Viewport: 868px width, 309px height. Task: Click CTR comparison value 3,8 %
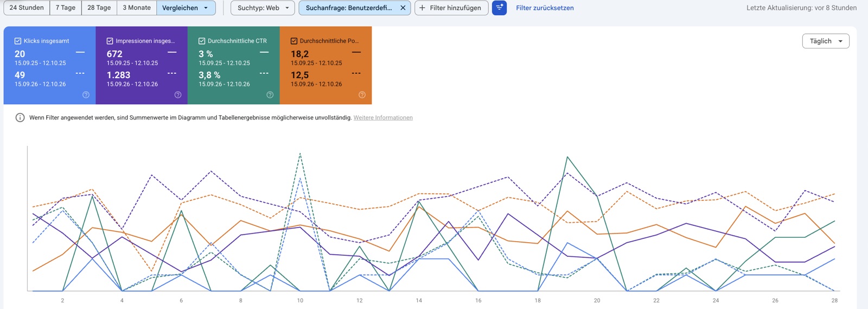point(209,75)
